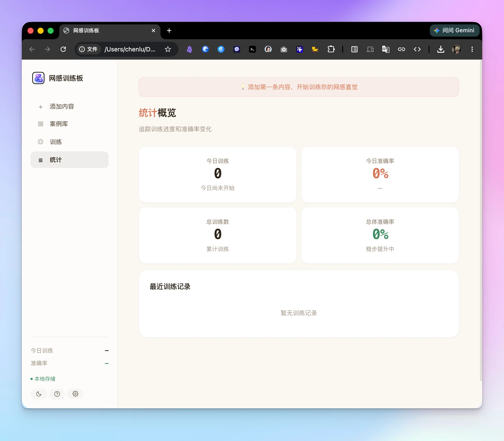The width and height of the screenshot is (504, 441).
Task: Go forward with the browser forward arrow
Action: coord(47,49)
